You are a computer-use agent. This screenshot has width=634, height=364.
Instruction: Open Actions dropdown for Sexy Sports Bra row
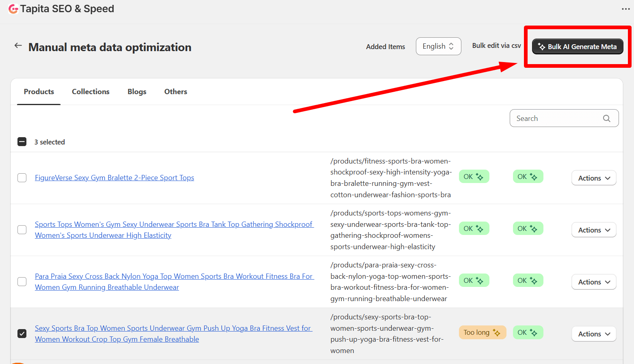(594, 334)
